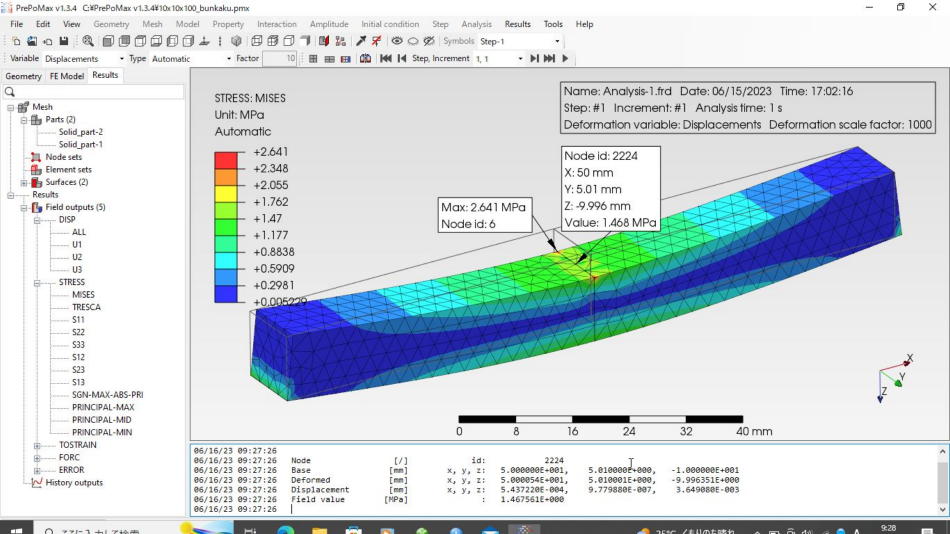Click the query tool icon

coord(360,41)
